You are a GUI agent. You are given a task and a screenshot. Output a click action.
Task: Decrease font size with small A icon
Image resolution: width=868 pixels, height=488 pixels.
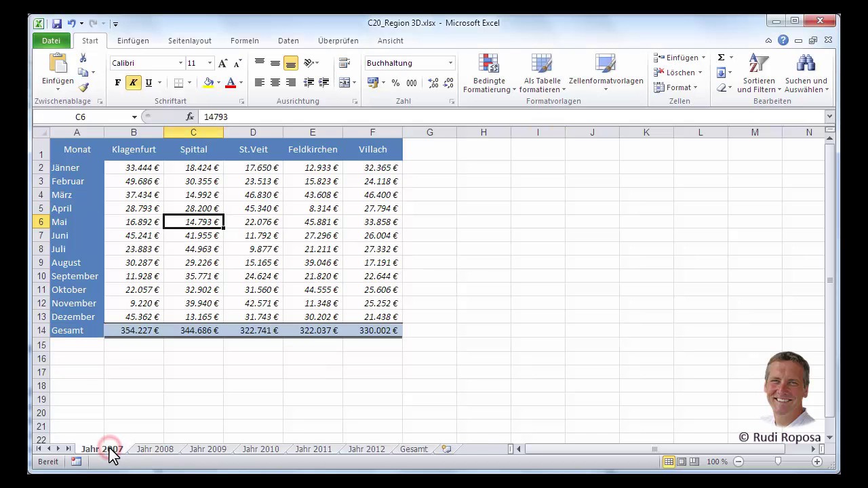tap(237, 63)
